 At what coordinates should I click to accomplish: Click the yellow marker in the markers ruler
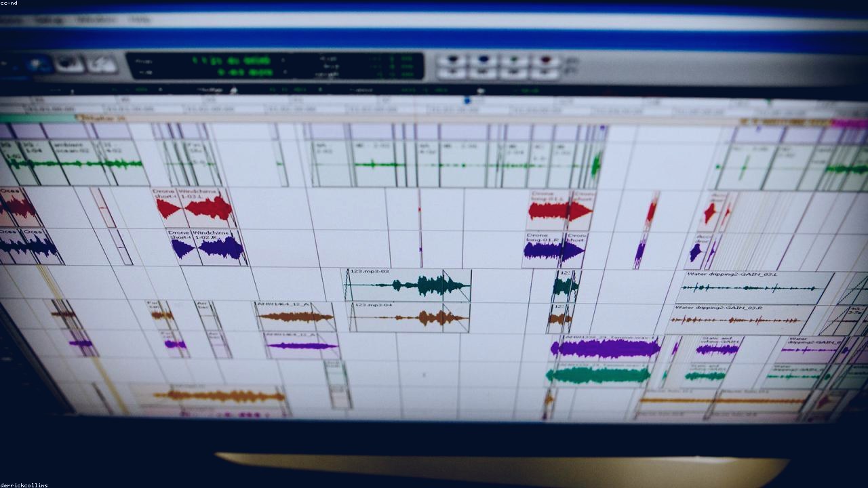coord(102,118)
